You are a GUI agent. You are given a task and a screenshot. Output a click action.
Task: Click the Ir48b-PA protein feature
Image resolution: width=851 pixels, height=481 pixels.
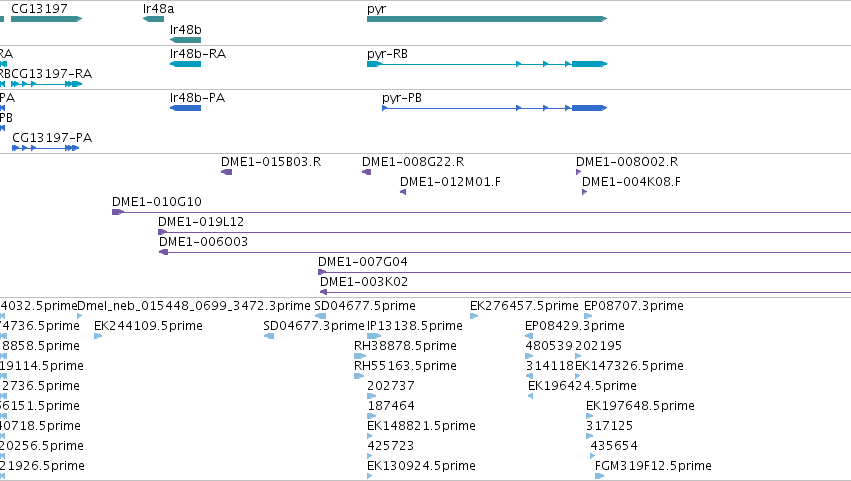[x=185, y=108]
